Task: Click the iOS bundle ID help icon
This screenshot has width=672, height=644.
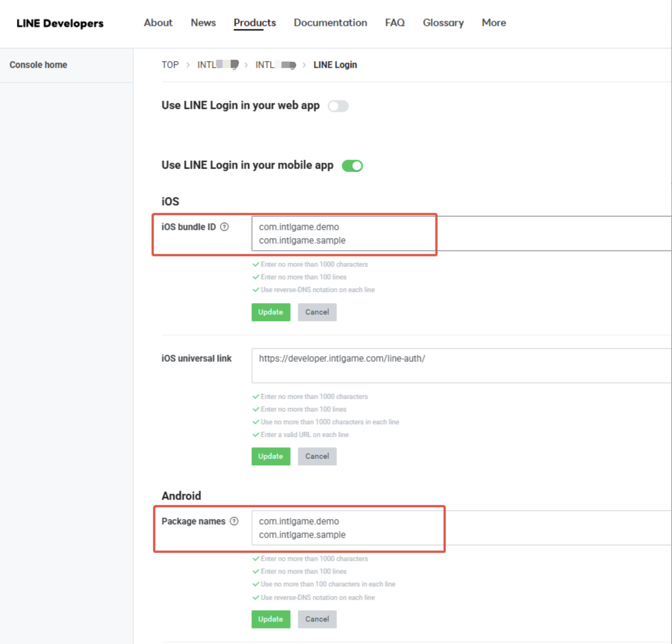Action: [224, 227]
